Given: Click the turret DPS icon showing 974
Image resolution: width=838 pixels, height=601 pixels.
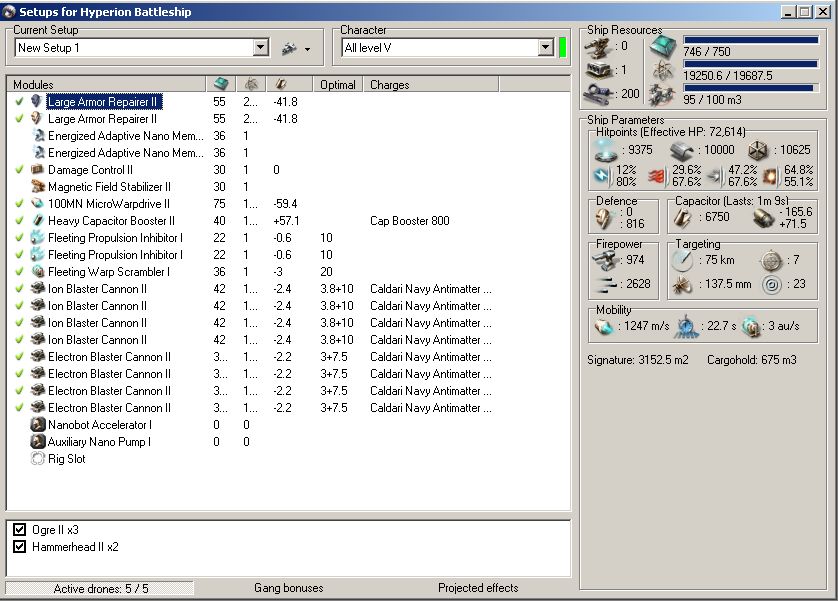Looking at the screenshot, I should pos(606,260).
